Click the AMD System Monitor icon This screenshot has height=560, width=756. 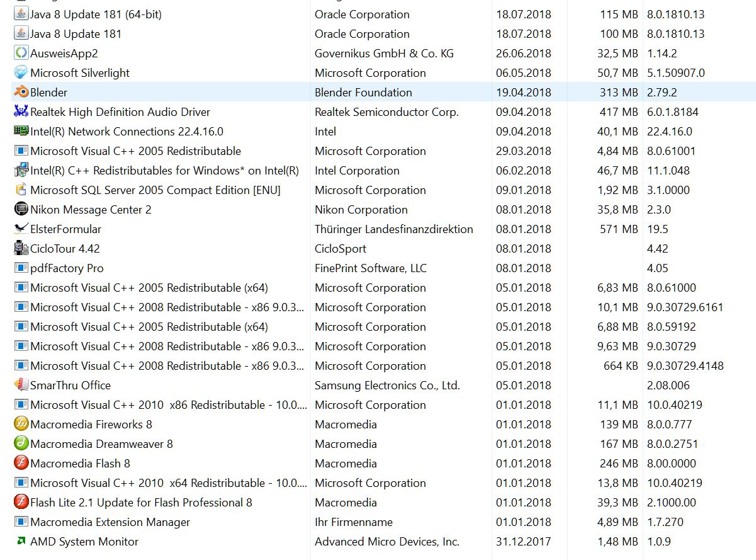(x=21, y=541)
